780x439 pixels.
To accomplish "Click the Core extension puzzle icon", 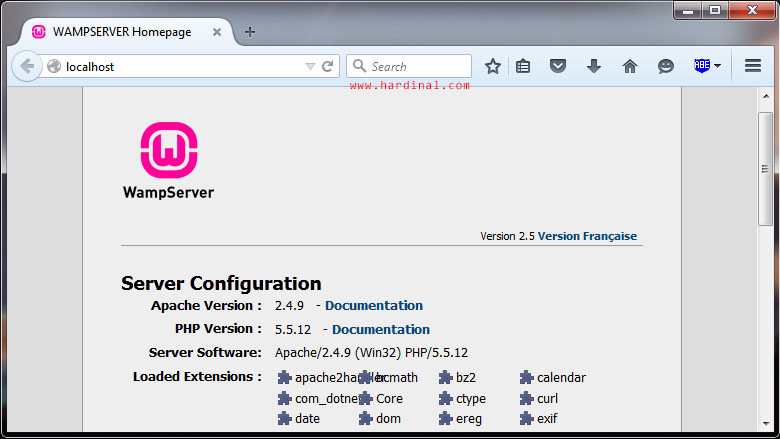I will tap(366, 398).
